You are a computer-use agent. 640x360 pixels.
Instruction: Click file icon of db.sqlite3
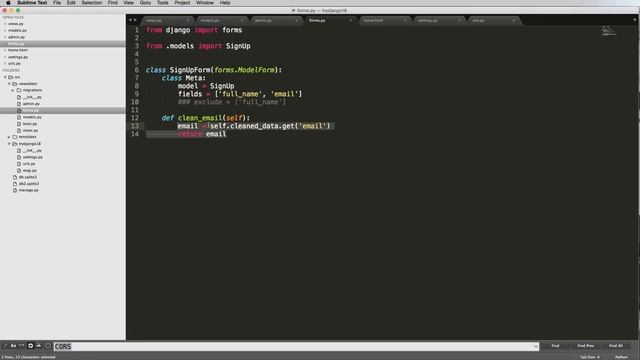tap(15, 177)
